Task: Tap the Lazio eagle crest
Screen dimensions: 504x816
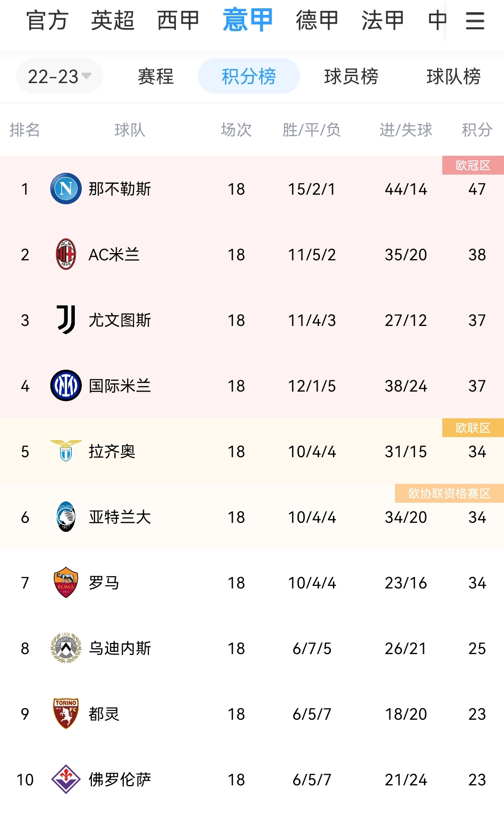Action: coord(66,451)
